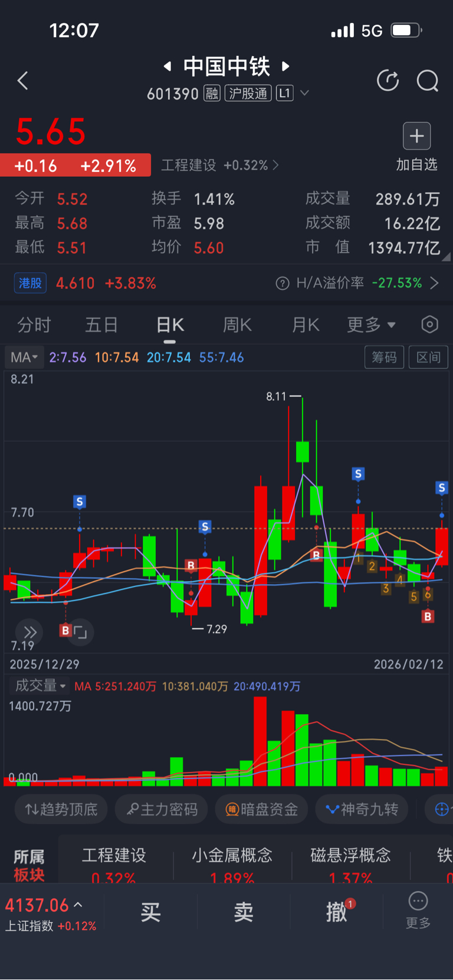This screenshot has width=453, height=980.
Task: Tap 上证指数 4137.06 index bar
Action: pos(51,914)
